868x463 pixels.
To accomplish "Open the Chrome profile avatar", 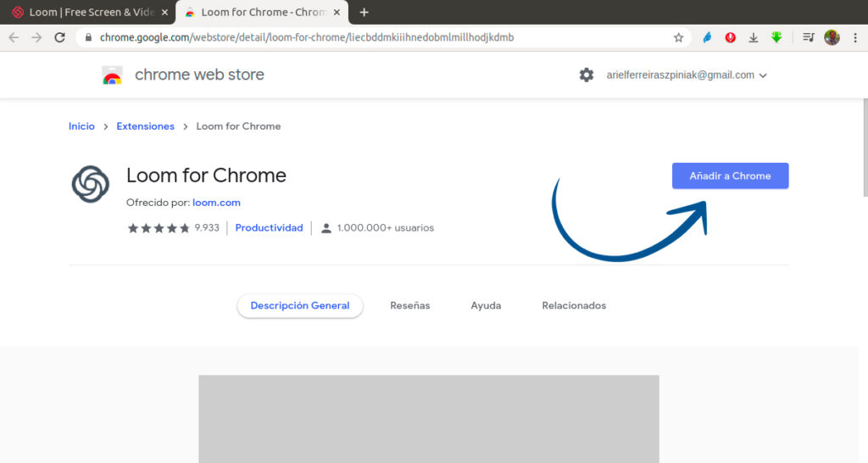I will coord(832,37).
